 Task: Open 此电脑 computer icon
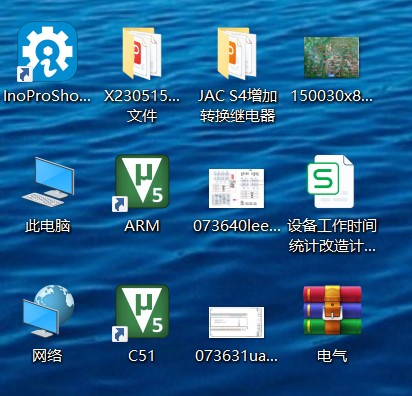click(48, 182)
